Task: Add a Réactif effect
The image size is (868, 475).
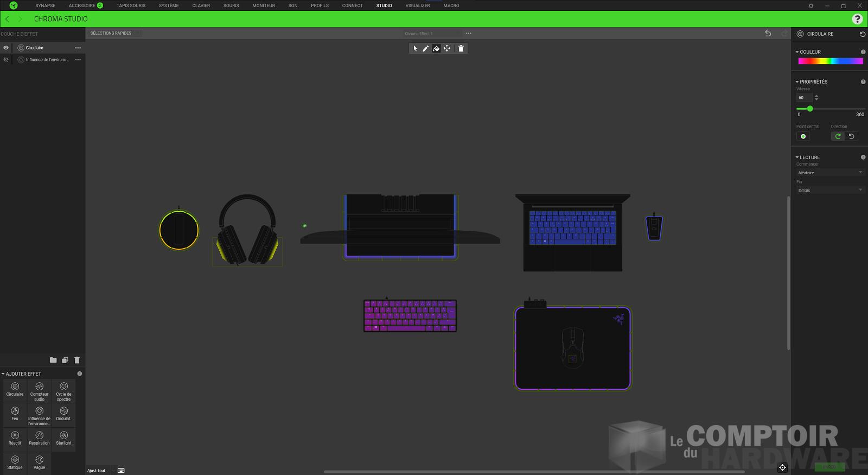Action: (x=15, y=439)
